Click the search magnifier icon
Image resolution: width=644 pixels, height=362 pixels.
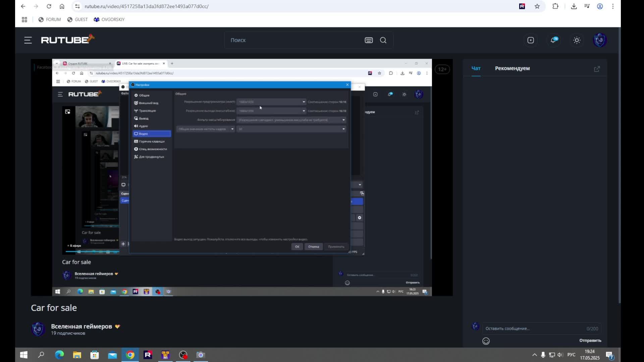[383, 40]
